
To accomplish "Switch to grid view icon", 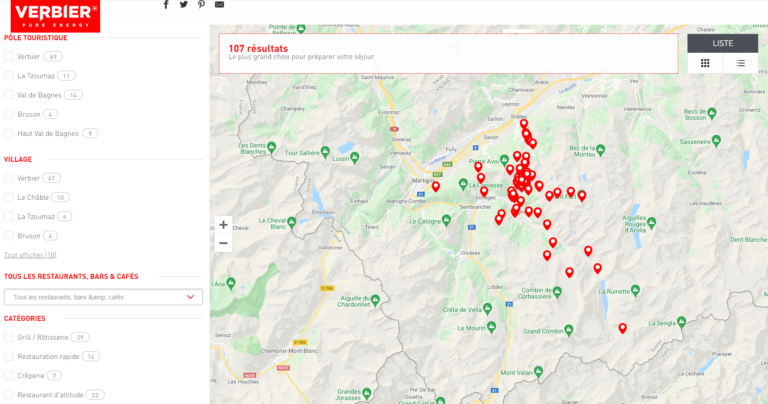I will point(705,63).
